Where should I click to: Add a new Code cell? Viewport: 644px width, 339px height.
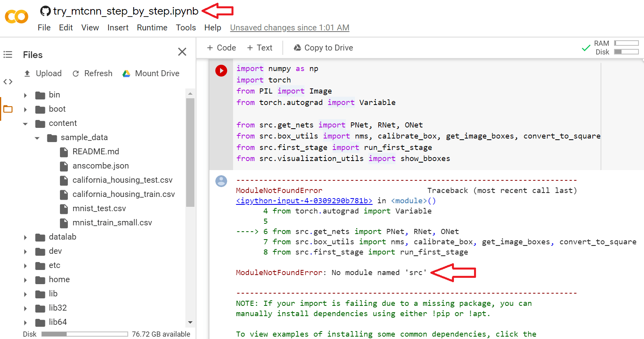click(221, 48)
